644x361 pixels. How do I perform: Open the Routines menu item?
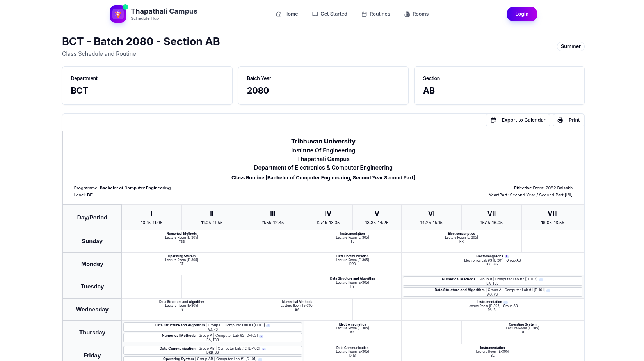pos(375,14)
